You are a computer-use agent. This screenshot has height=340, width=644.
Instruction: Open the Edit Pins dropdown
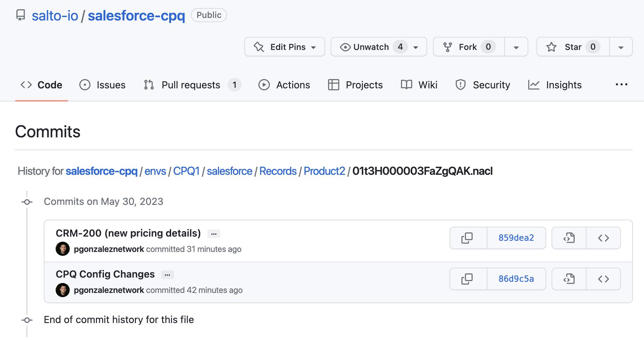tap(285, 47)
